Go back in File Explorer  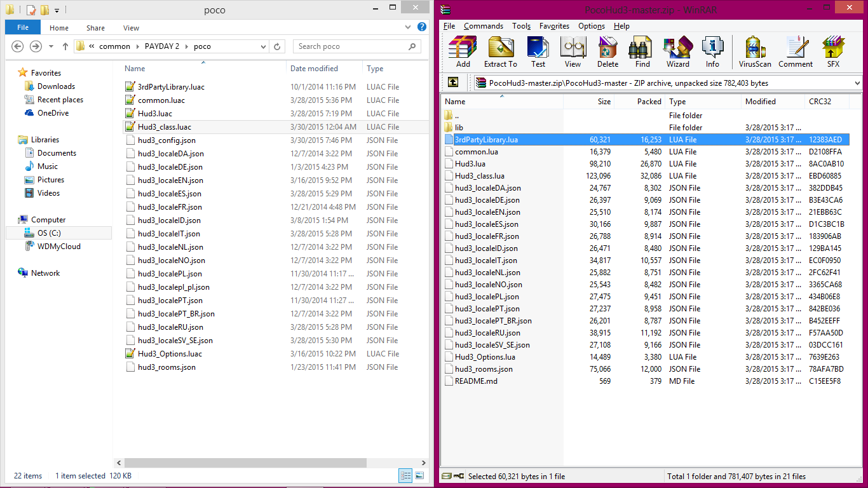pyautogui.click(x=18, y=46)
